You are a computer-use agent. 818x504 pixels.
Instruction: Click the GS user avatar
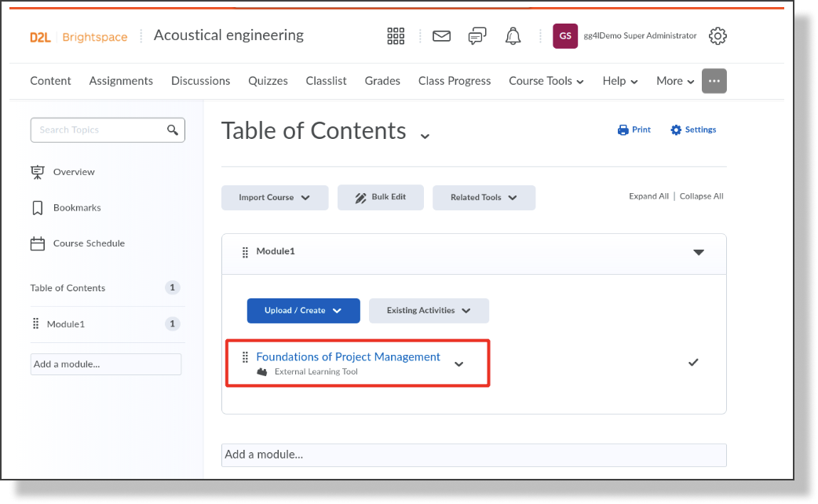pyautogui.click(x=564, y=35)
